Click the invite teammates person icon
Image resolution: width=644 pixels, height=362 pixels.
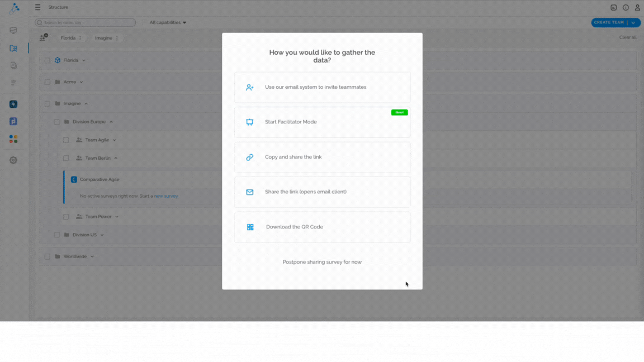(x=250, y=87)
